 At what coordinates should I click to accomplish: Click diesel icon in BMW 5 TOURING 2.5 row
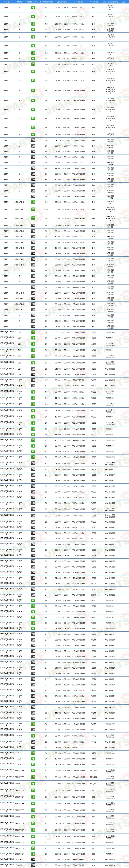pyautogui.click(x=33, y=299)
